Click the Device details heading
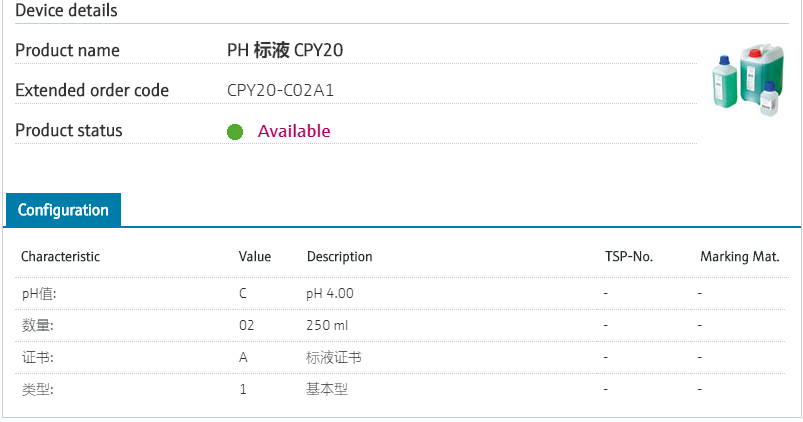 67,10
